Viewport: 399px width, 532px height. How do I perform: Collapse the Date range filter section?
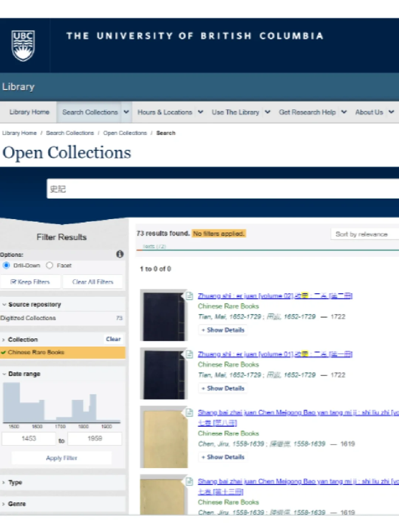coord(21,374)
